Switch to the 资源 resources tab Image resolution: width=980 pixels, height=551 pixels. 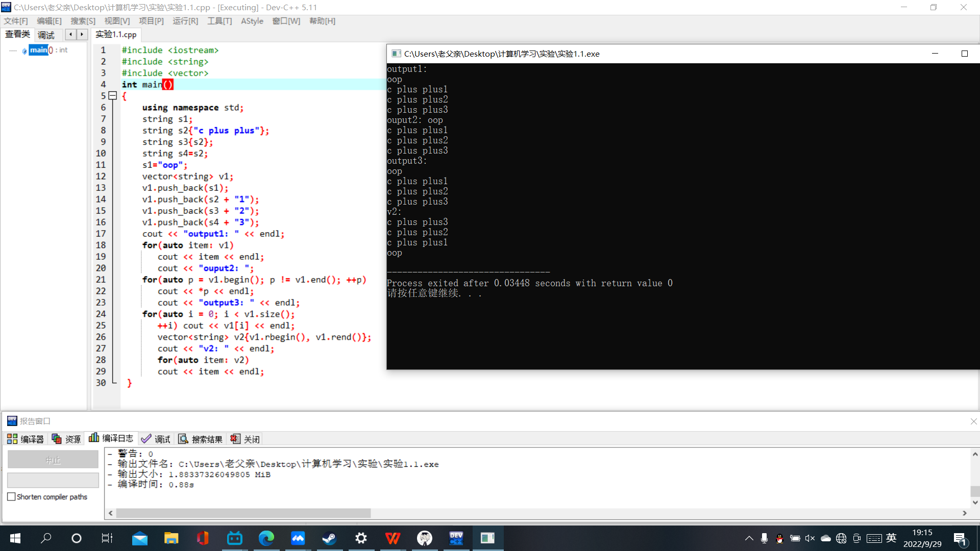tap(67, 439)
